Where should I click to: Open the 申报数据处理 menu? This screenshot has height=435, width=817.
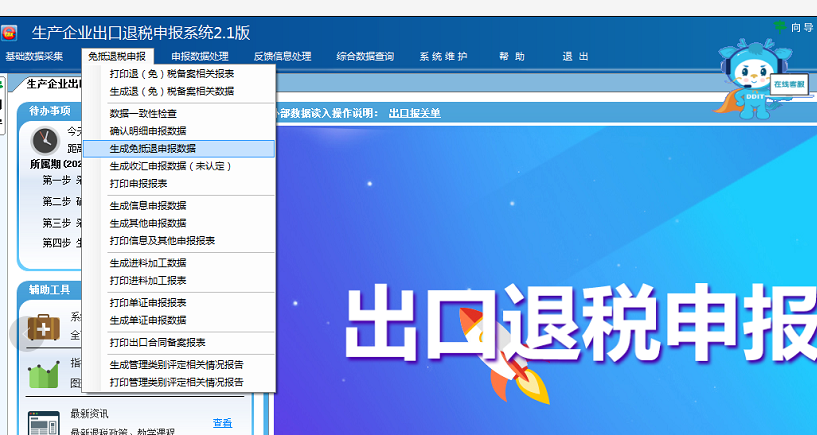199,57
